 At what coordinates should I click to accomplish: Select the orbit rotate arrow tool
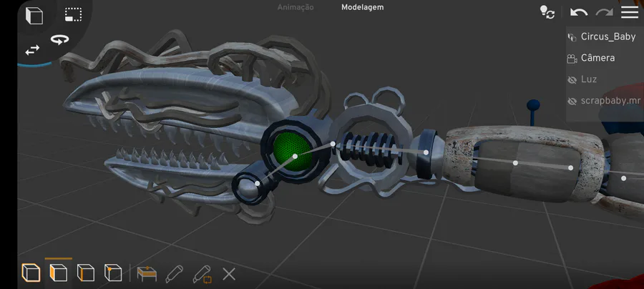[60, 40]
